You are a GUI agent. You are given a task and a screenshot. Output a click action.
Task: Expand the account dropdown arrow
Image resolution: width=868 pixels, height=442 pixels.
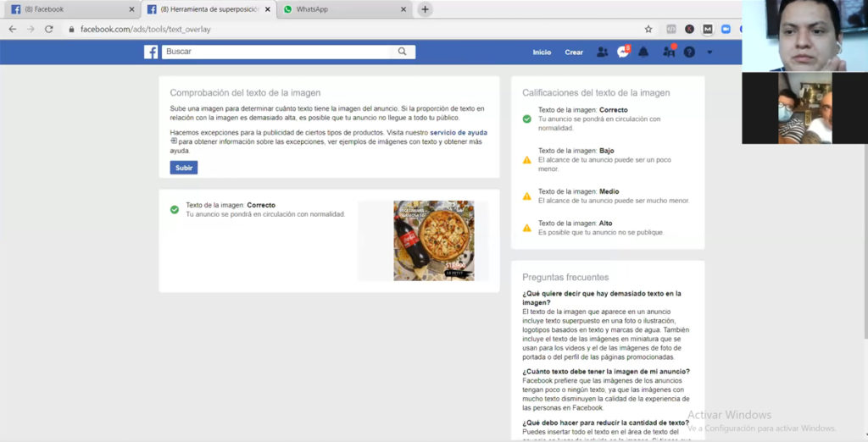tap(709, 52)
